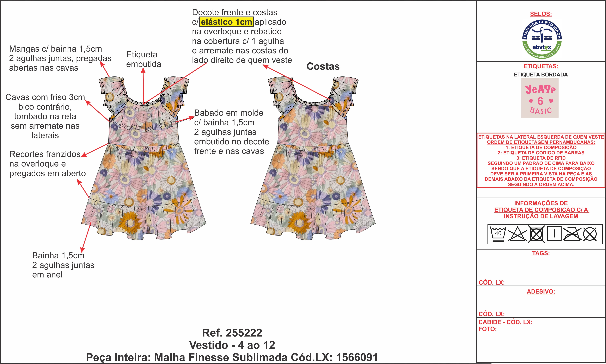Click the do-not-iron symbol
Image resolution: width=606 pixels, height=364 pixels.
[572, 234]
